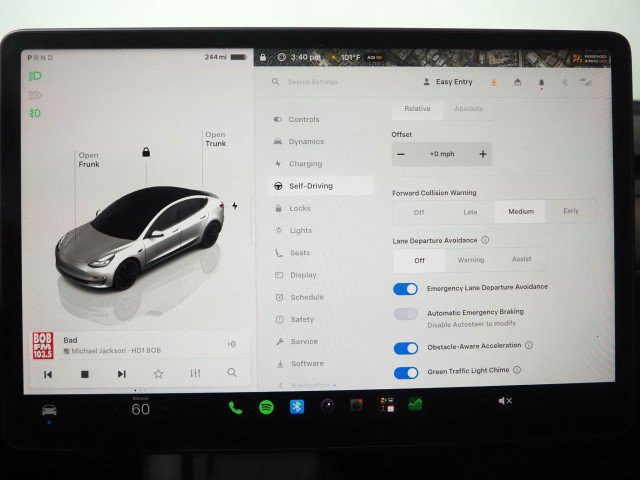Show info for Green Traffic Light Chime

pyautogui.click(x=517, y=370)
